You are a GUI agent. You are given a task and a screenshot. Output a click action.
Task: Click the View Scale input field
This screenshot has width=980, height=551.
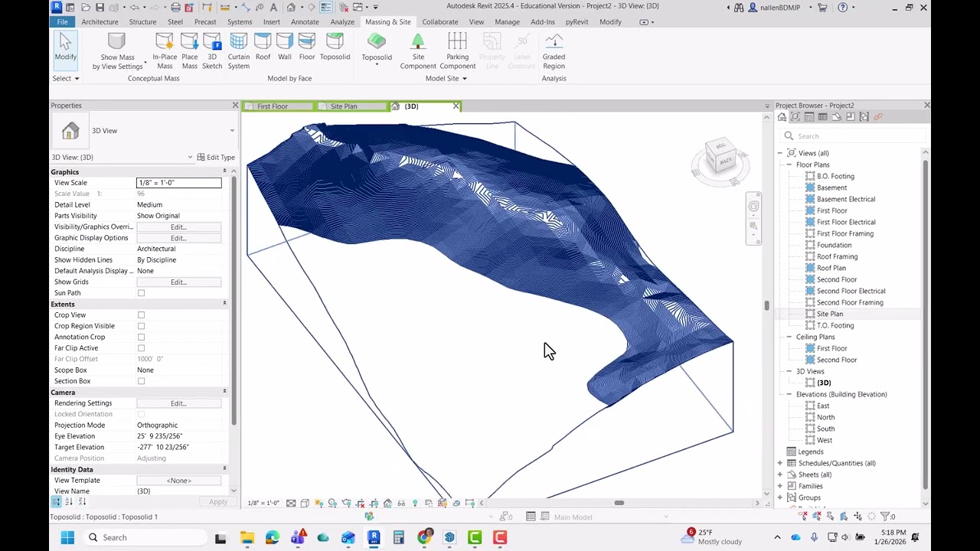(178, 183)
